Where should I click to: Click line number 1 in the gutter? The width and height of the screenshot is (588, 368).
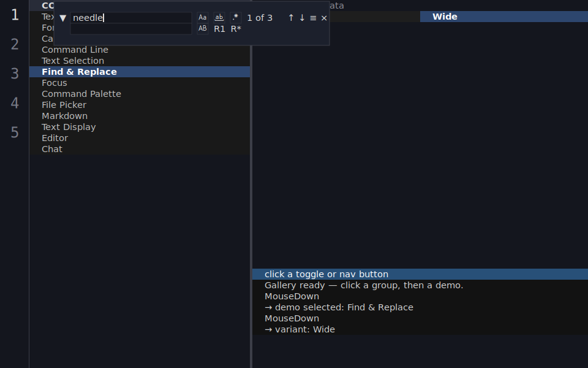coord(15,15)
